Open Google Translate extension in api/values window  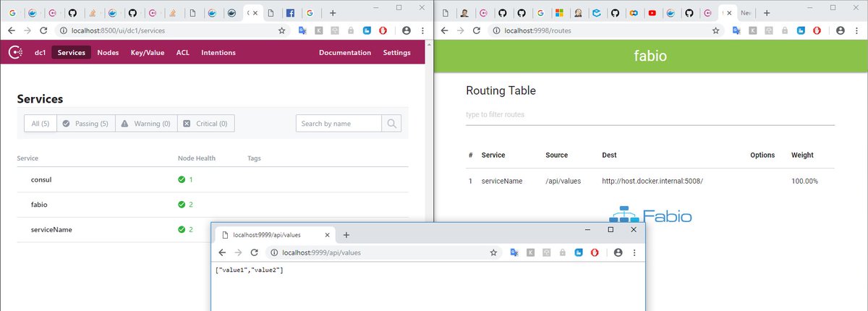514,252
